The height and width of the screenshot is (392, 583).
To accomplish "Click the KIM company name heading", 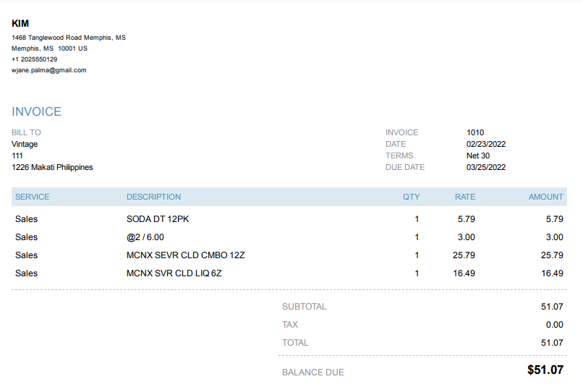I will [x=20, y=24].
